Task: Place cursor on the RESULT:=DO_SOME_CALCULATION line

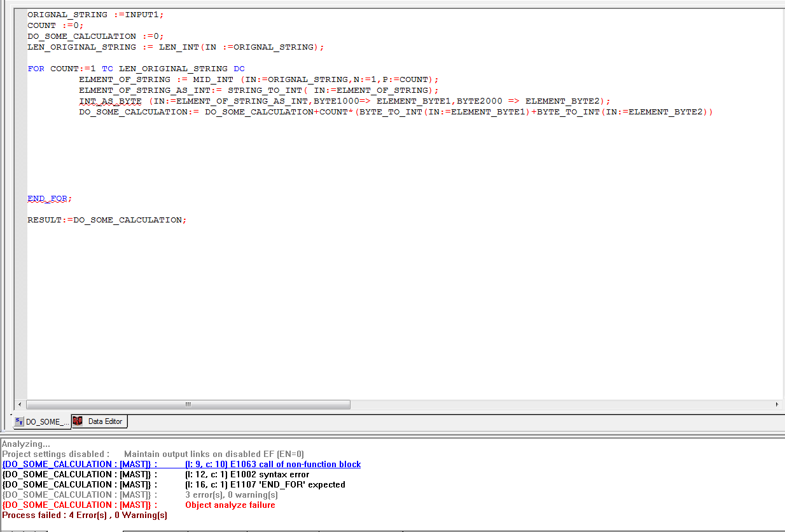Action: (107, 220)
